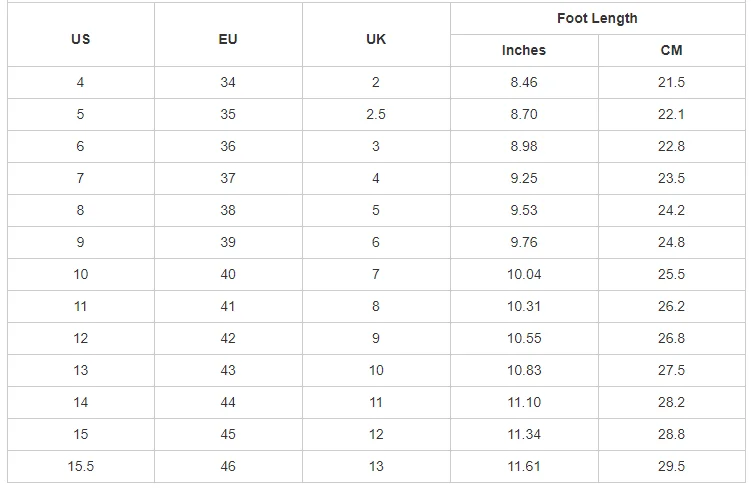This screenshot has height=491, width=751.
Task: Select the EU size 39 cell
Action: [x=228, y=242]
